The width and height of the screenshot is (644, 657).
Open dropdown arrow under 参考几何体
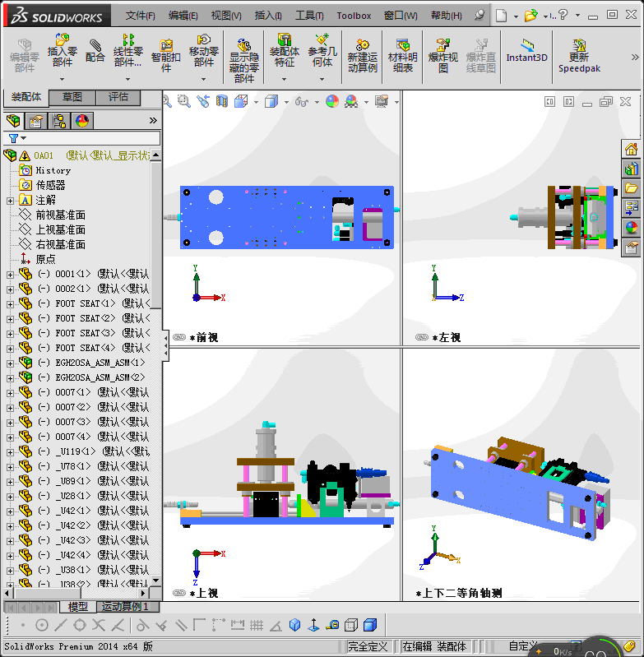pos(322,79)
